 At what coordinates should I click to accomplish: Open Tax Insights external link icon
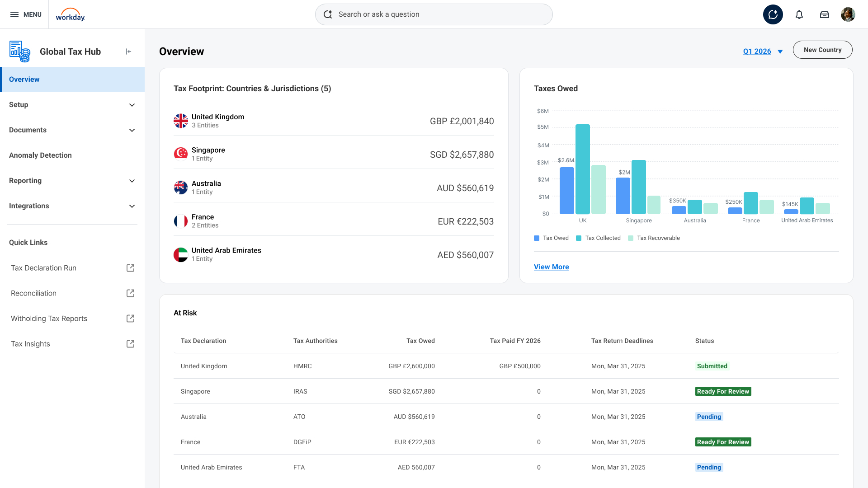click(x=130, y=344)
